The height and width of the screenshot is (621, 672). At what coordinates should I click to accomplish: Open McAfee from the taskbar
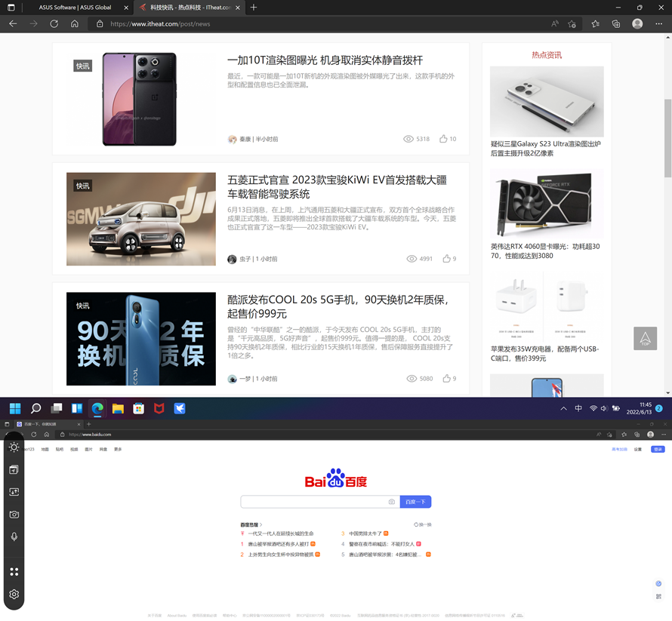coord(159,408)
